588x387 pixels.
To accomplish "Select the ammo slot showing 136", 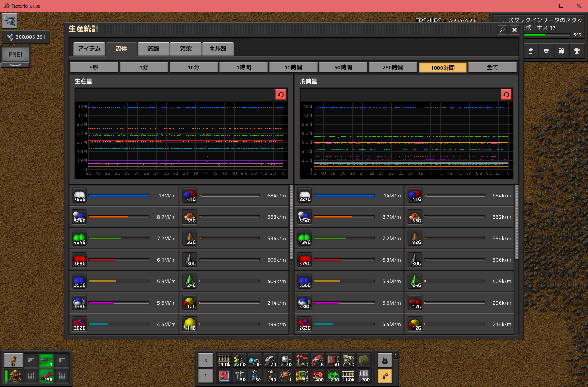I will click(46, 376).
